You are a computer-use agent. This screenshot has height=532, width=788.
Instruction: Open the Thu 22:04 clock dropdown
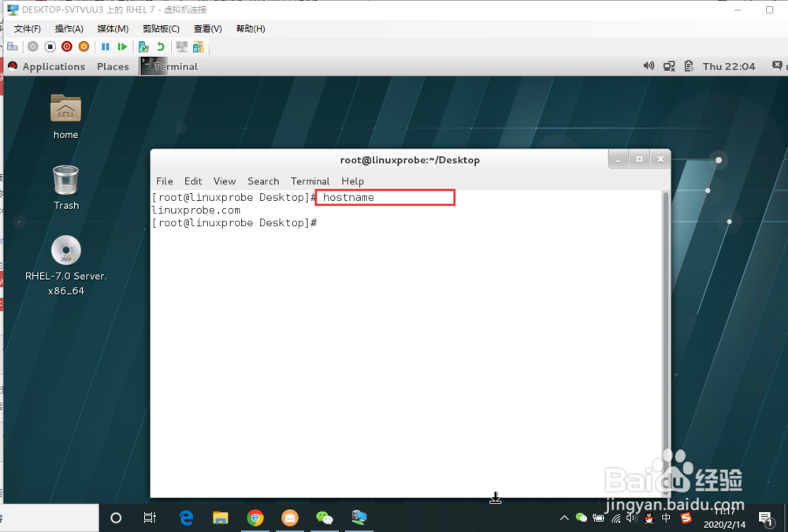(728, 66)
